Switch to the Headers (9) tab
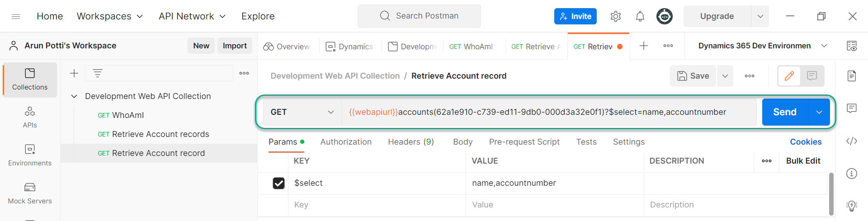 pos(411,142)
